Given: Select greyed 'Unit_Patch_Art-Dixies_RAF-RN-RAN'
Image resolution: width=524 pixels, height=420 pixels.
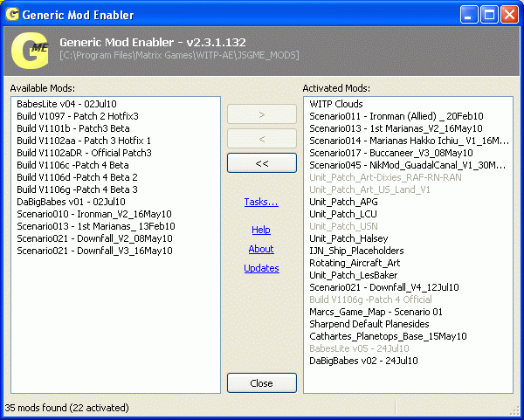Looking at the screenshot, I should [385, 177].
